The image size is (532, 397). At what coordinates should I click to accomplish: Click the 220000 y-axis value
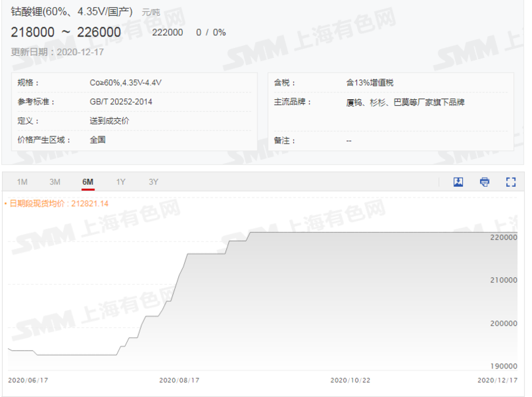click(x=503, y=236)
